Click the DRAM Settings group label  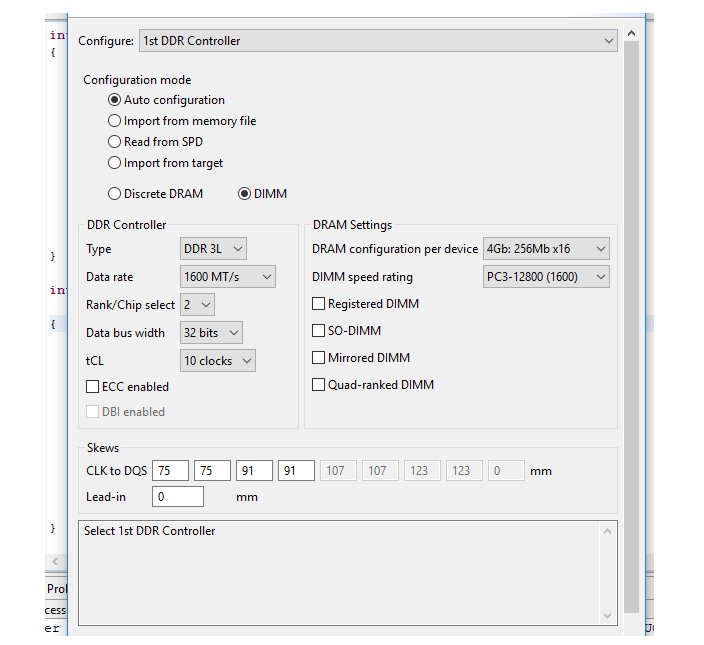coord(352,225)
